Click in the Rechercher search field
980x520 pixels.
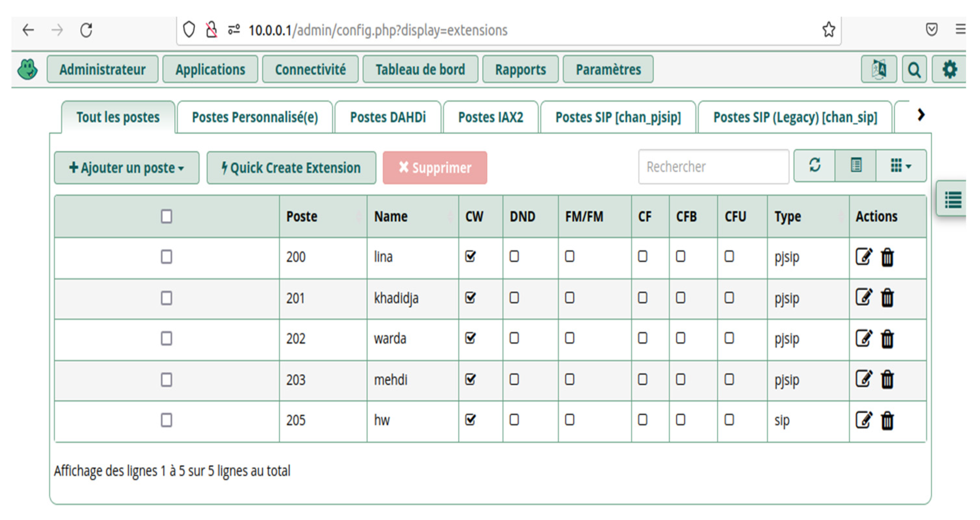713,167
